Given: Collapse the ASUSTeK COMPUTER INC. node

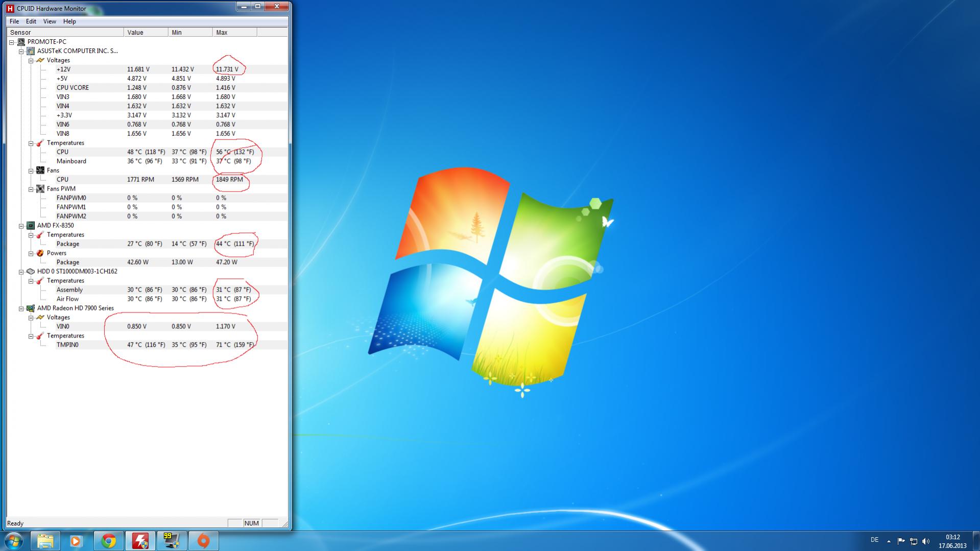Looking at the screenshot, I should 21,51.
